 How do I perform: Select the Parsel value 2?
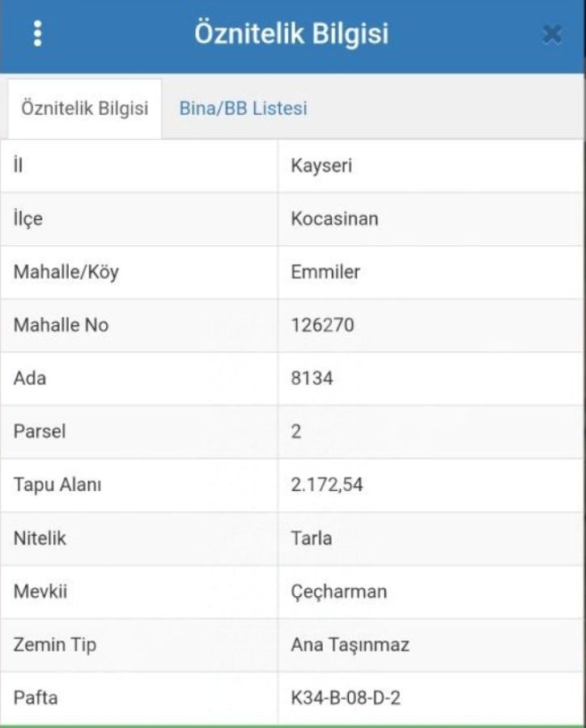click(x=296, y=431)
